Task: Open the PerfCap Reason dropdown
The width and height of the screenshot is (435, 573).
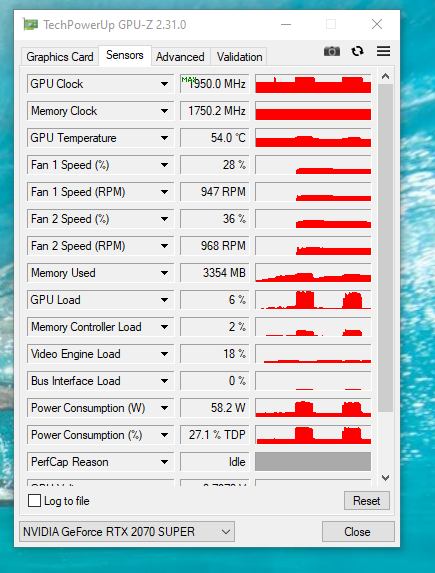Action: pos(164,462)
